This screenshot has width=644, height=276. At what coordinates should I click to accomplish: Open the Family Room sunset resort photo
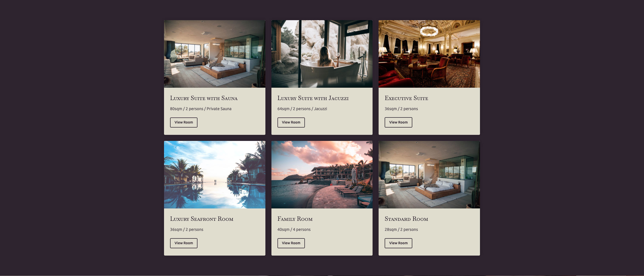(322, 175)
